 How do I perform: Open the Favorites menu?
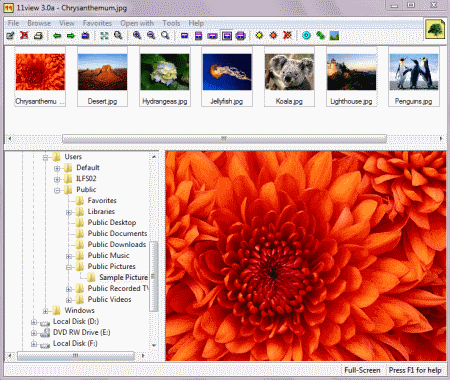[x=97, y=23]
